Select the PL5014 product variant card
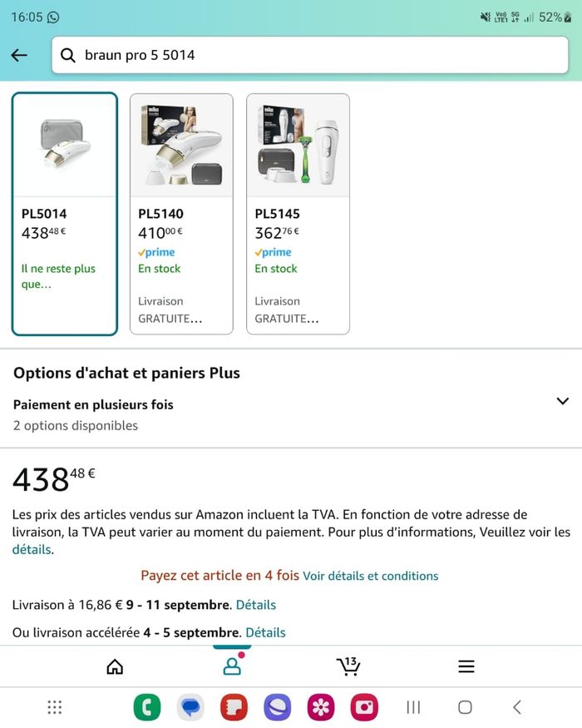 click(x=65, y=214)
